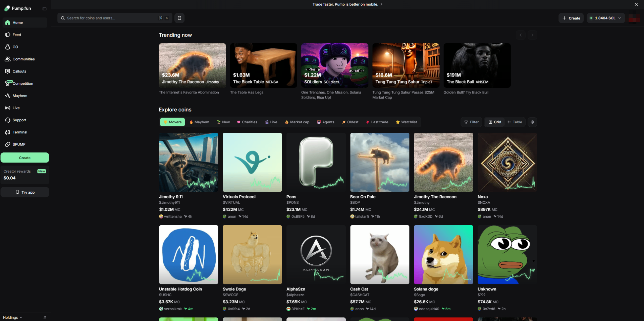
Task: Open Callouts in the sidebar
Action: coord(24,71)
